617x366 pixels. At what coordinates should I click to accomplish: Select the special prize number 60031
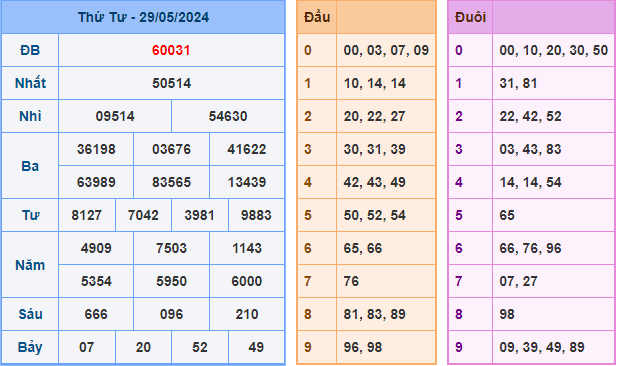[x=171, y=50]
